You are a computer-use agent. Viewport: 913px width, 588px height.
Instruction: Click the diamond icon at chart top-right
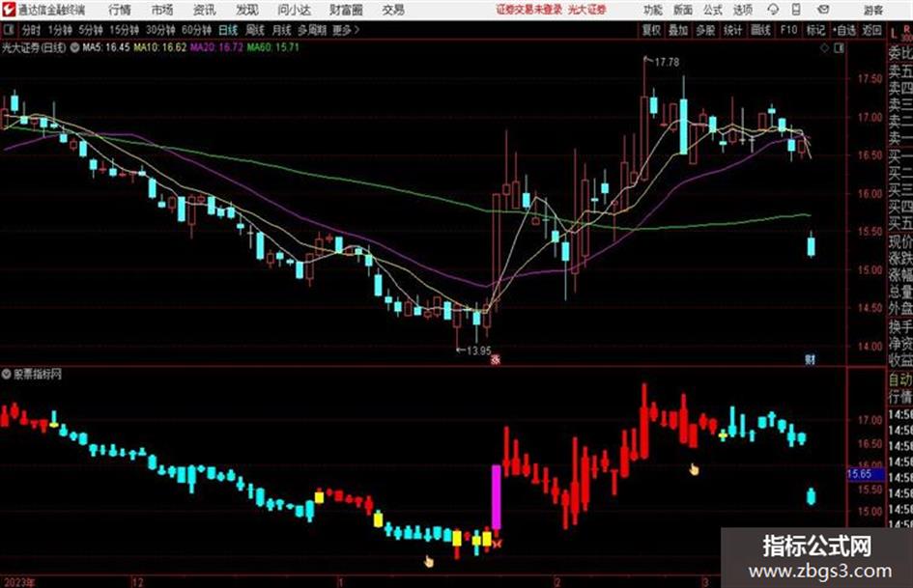(824, 48)
